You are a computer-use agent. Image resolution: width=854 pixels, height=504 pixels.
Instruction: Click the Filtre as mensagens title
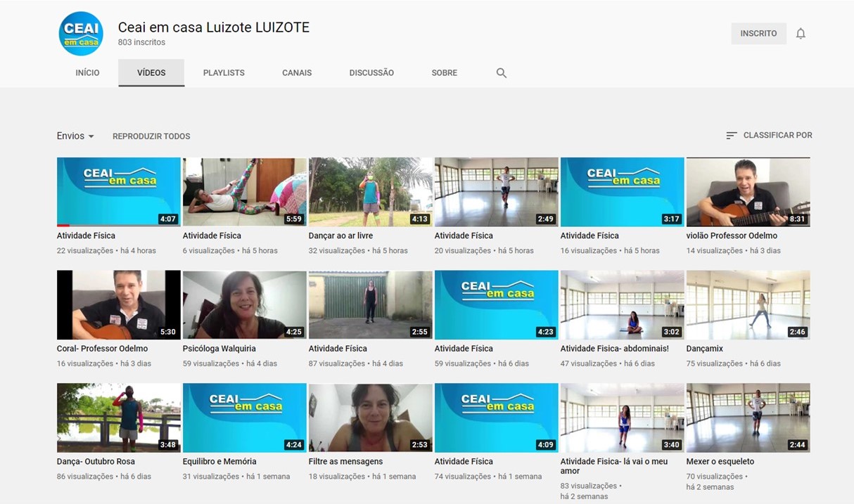click(x=345, y=462)
